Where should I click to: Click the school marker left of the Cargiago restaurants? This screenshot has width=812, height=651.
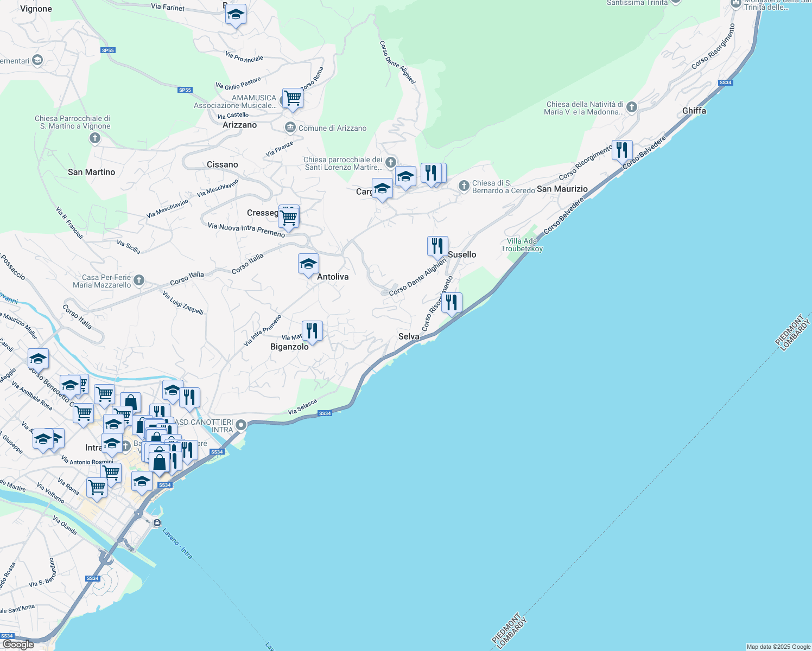405,178
